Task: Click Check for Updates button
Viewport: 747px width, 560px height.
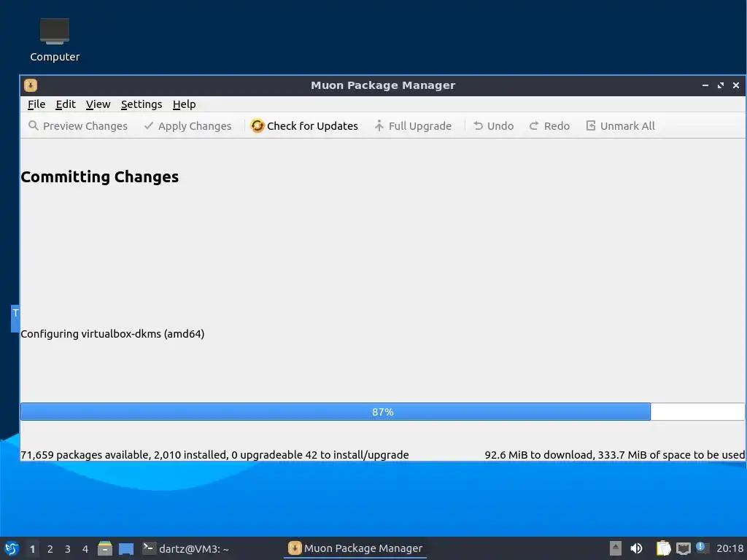Action: (x=304, y=125)
